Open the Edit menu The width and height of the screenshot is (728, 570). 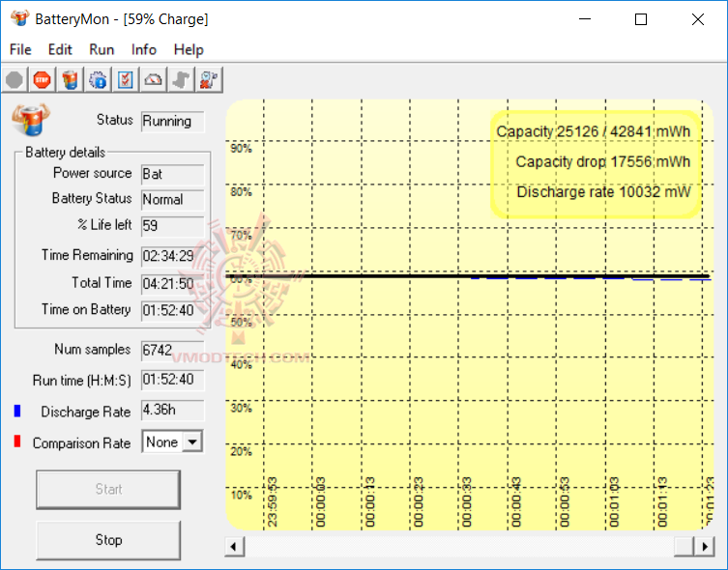point(60,49)
